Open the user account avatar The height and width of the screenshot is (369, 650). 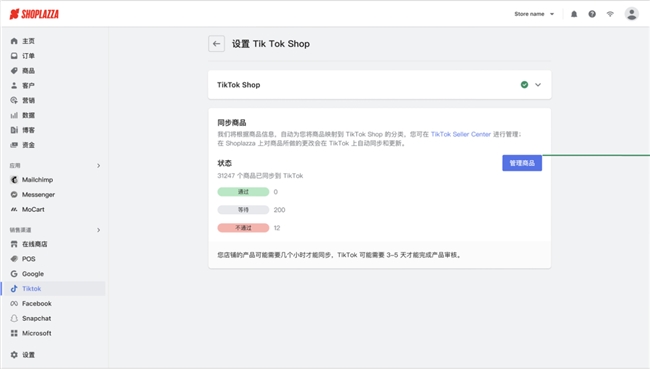[631, 14]
